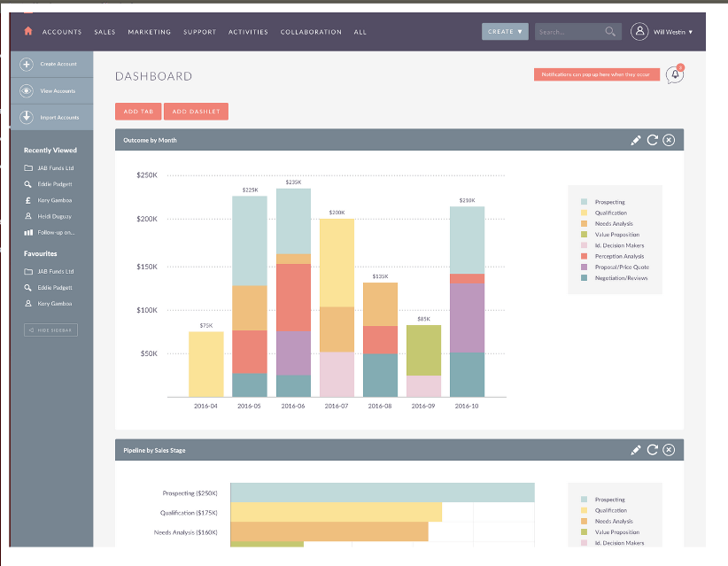
Task: Open the Marketing menu
Action: [x=150, y=32]
